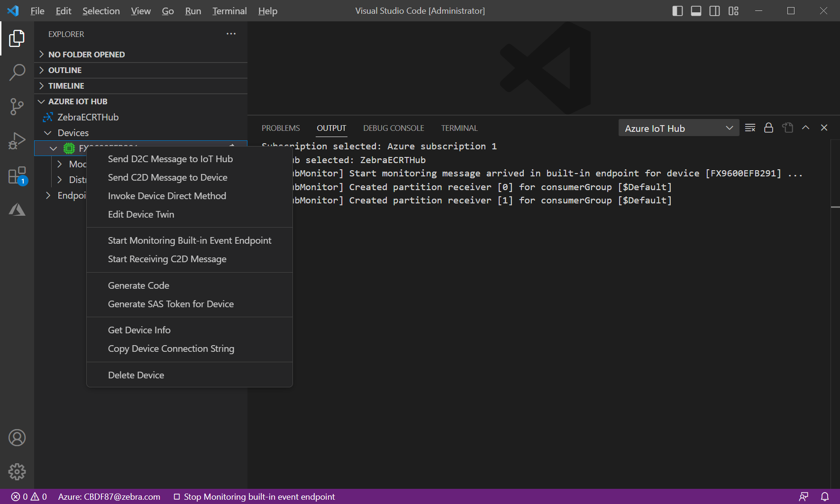The width and height of the screenshot is (840, 504).
Task: Open Run and Debug view
Action: 17,141
